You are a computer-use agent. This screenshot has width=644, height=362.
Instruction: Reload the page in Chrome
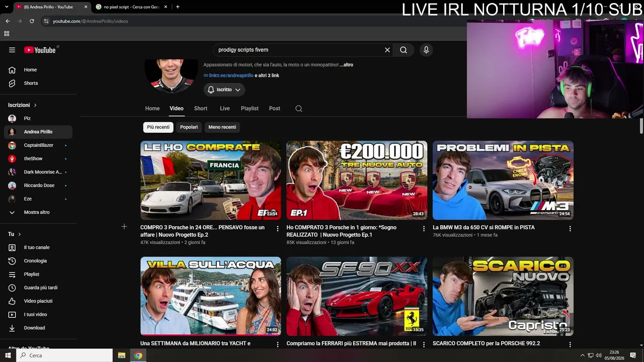32,21
